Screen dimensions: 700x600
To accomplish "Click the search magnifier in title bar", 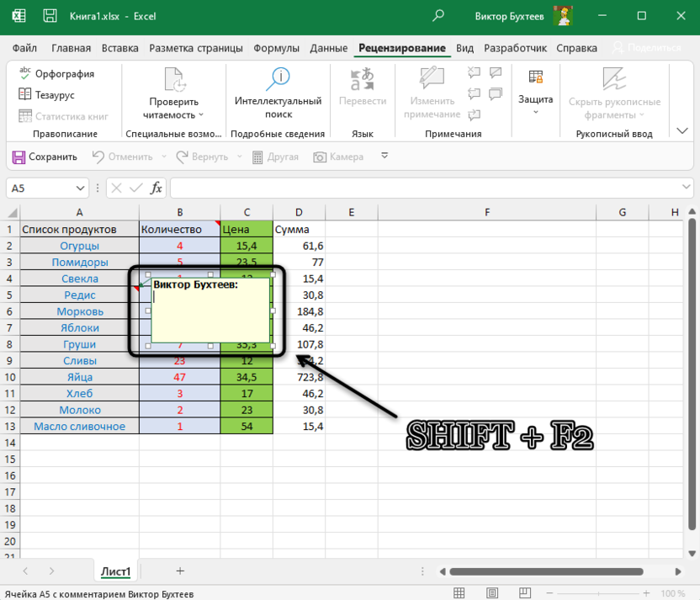I will (438, 16).
